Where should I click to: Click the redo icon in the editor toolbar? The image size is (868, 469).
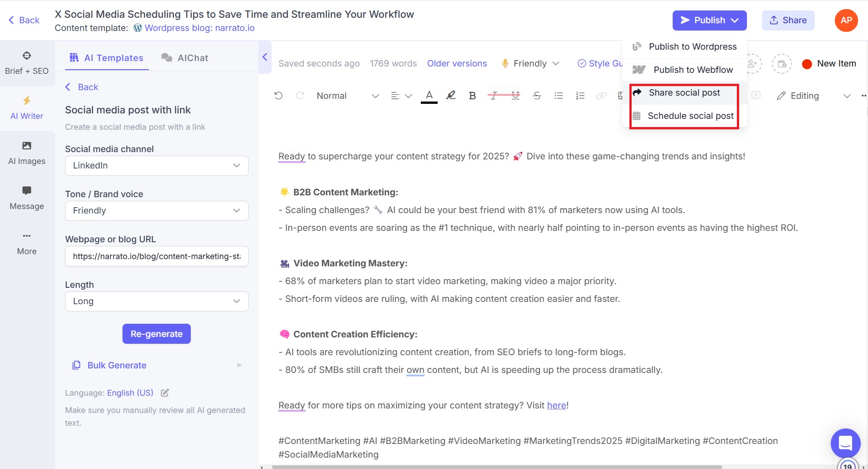[300, 96]
